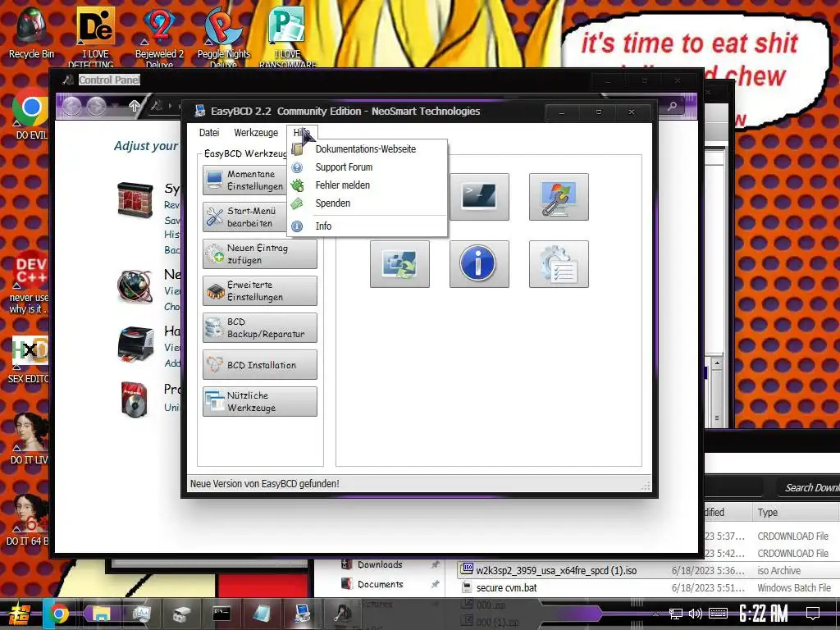Image resolution: width=840 pixels, height=630 pixels.
Task: Open the Recycle Bin desktop icon
Action: coord(31,33)
